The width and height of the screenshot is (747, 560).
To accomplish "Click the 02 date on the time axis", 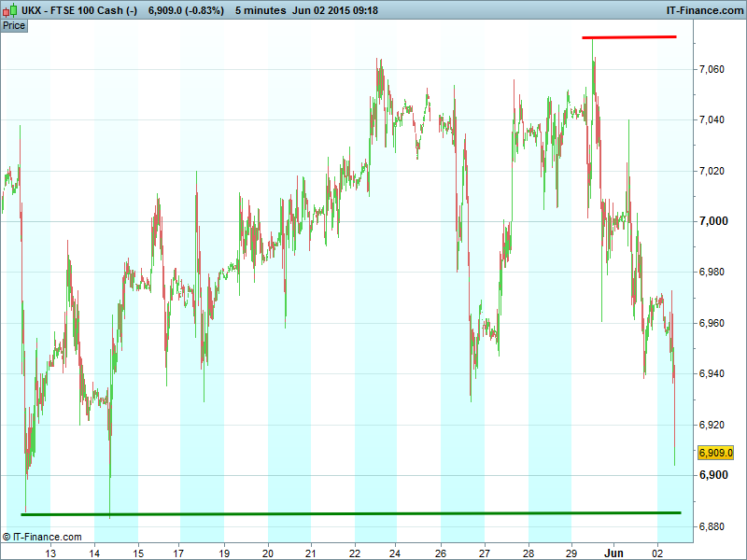I will 658,553.
